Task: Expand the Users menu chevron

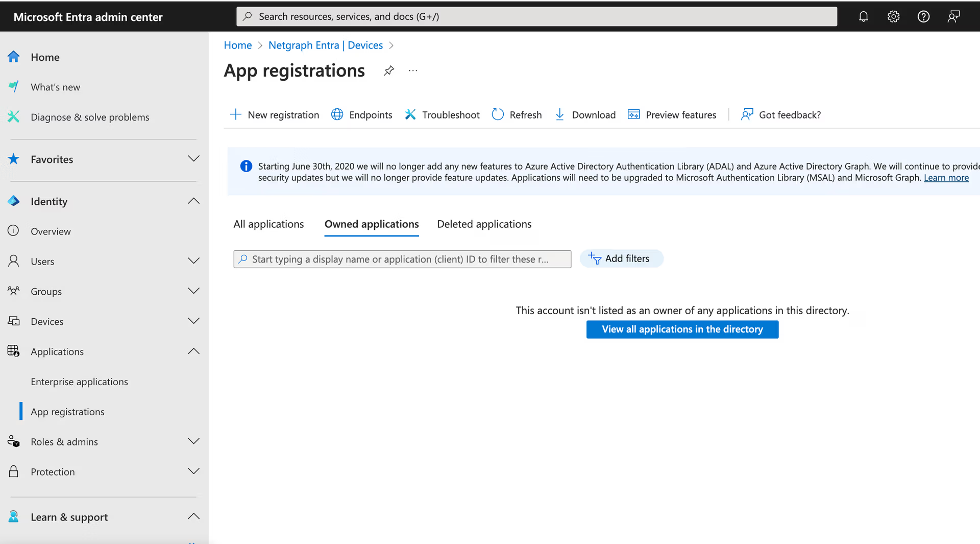Action: click(x=193, y=261)
